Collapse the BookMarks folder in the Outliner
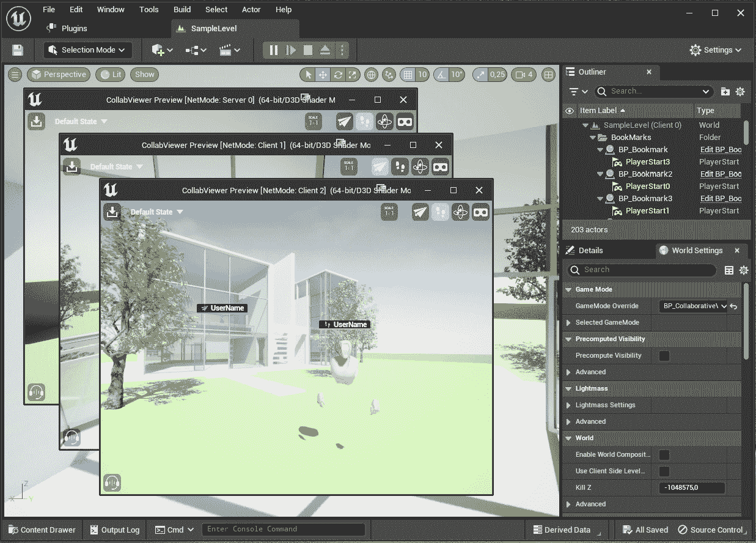The image size is (756, 543). pos(592,137)
